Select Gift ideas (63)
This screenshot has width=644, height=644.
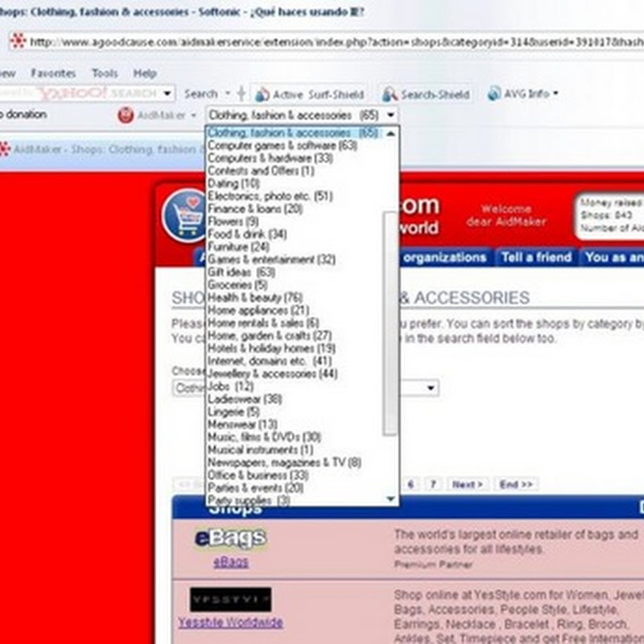coord(242,272)
